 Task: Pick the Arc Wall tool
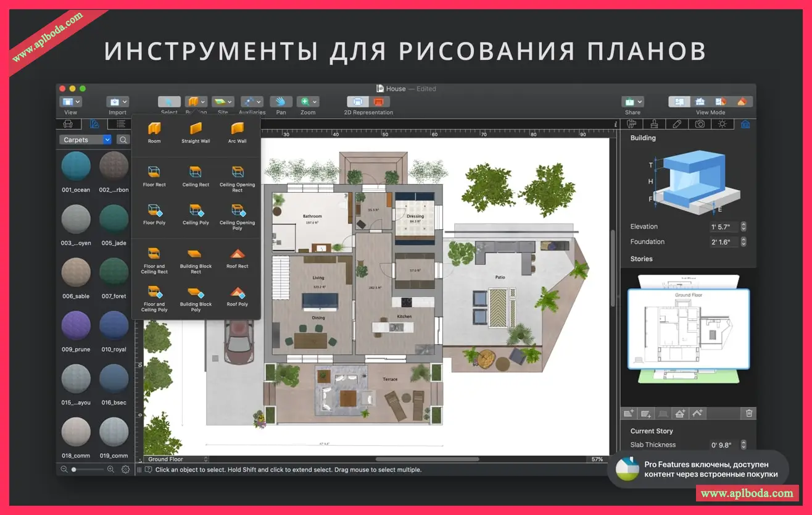237,130
